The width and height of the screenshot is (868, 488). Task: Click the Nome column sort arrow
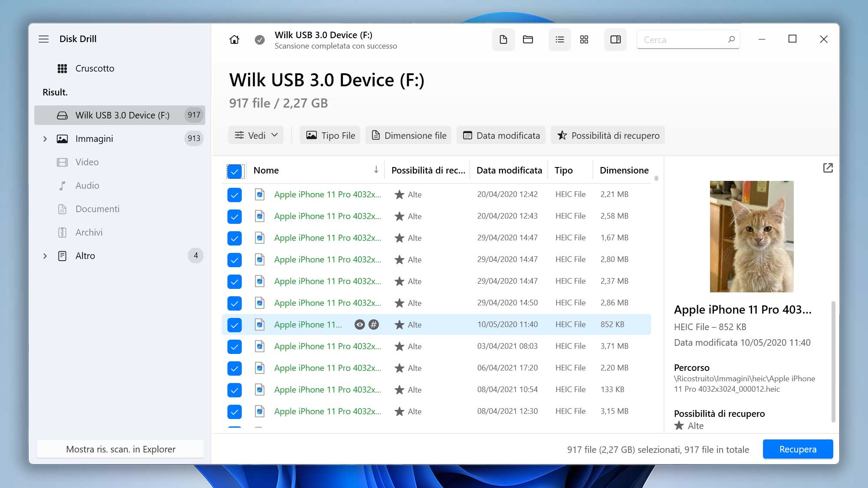click(376, 170)
